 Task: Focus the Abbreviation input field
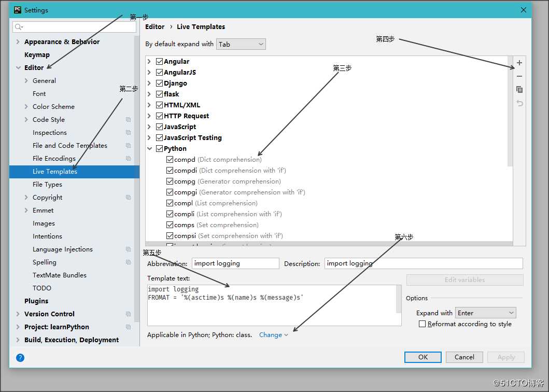click(235, 263)
